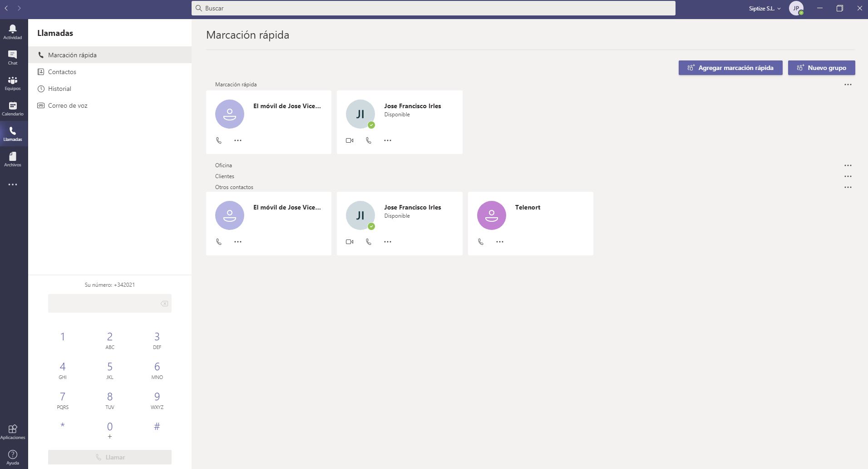Start video call with Jose Francisco in Otros contactos
The height and width of the screenshot is (469, 868).
[x=350, y=242]
